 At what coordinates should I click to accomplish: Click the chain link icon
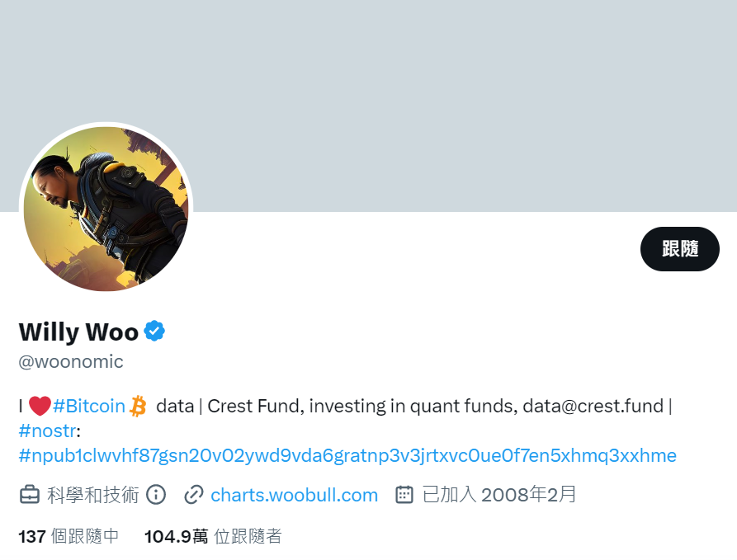click(x=194, y=495)
